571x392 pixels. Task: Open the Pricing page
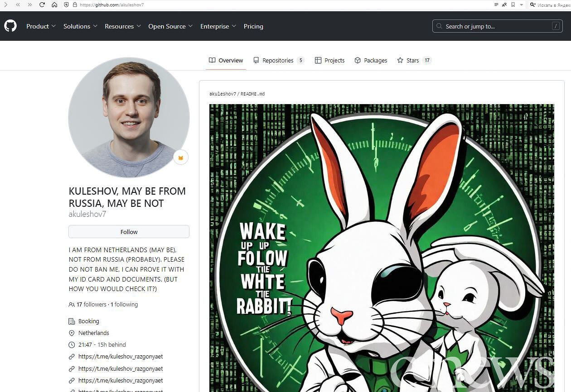[x=253, y=26]
